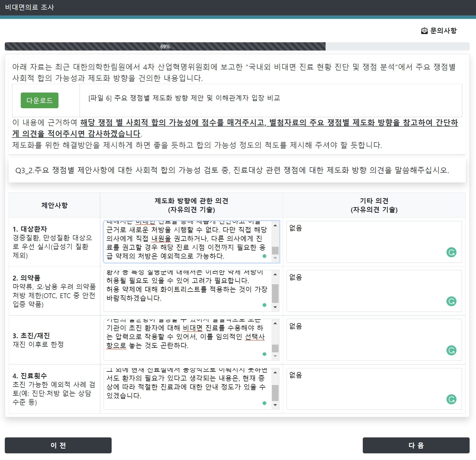Click Grammarly icon in 의약품 기타 의견 box
The image size is (476, 460).
451,301
